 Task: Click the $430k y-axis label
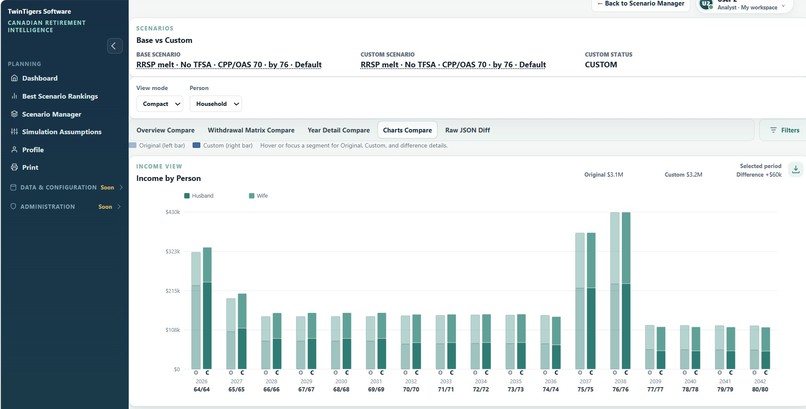tap(172, 212)
